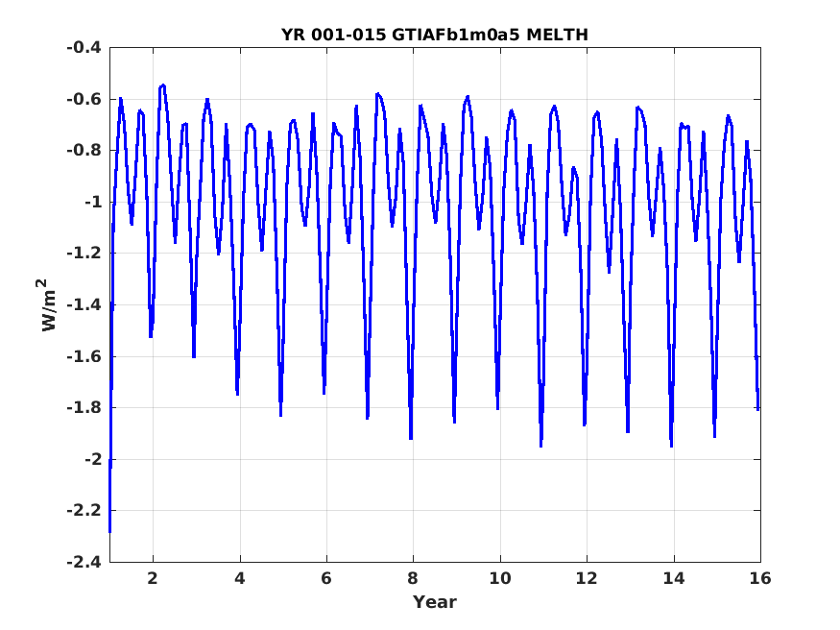This screenshot has width=840, height=630.
Task: Click the y-axis tick label '-2'
Action: click(x=93, y=459)
